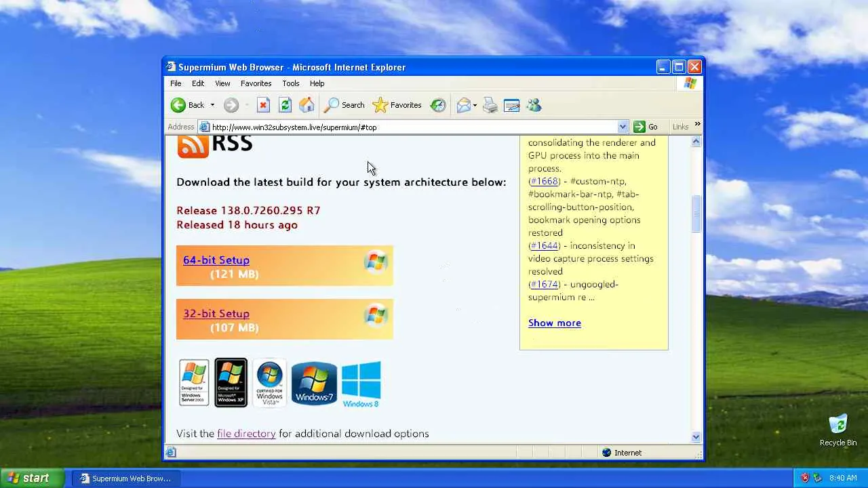Select the Supermium Web Browser taskbar button
Viewport: 868px width, 488px height.
click(125, 479)
